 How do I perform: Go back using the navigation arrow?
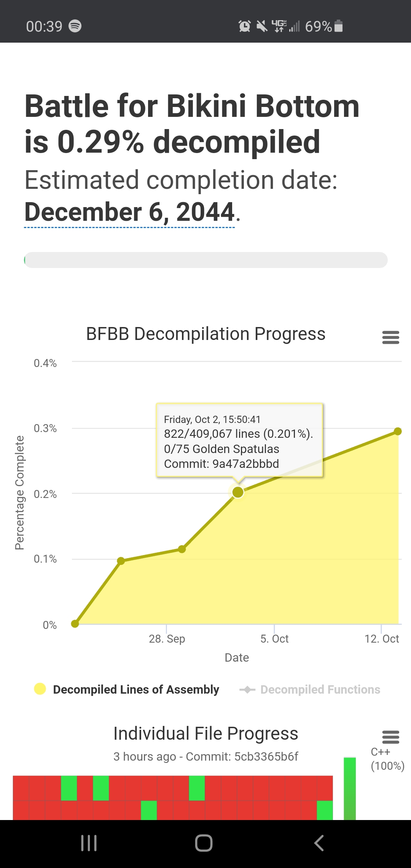319,843
